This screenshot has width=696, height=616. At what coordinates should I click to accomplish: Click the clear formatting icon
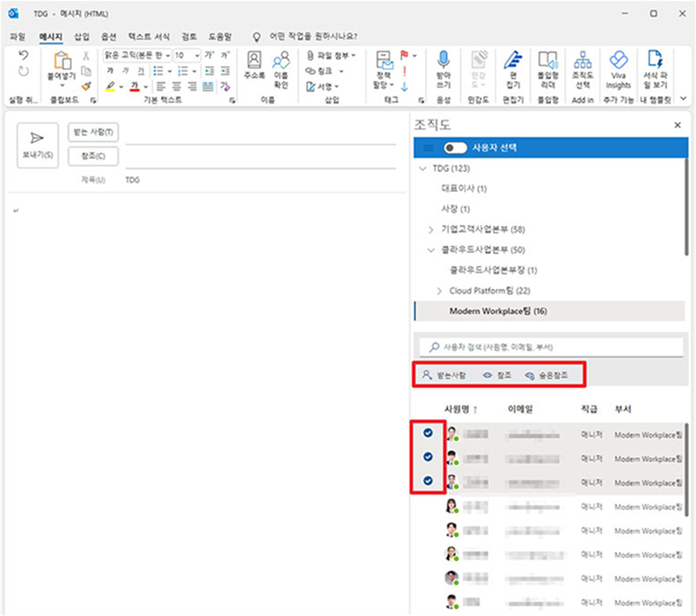coord(225,86)
